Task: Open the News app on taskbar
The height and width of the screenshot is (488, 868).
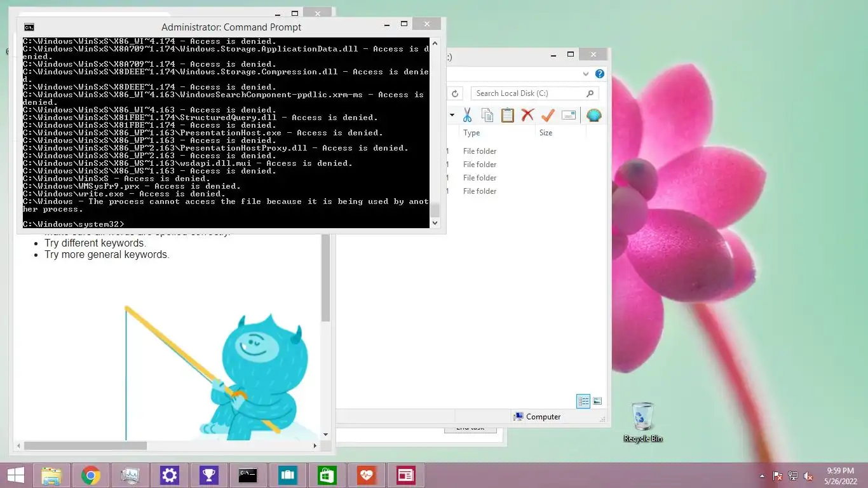Action: tap(406, 475)
